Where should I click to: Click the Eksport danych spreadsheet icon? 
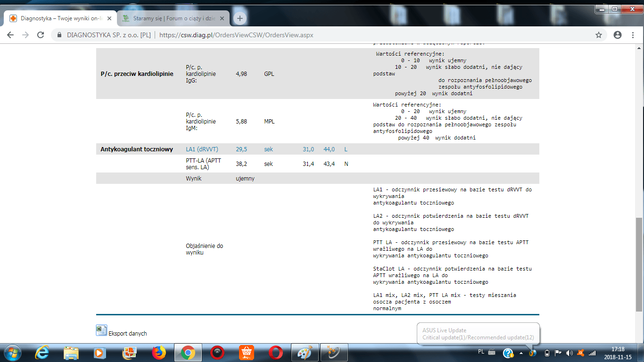[101, 330]
